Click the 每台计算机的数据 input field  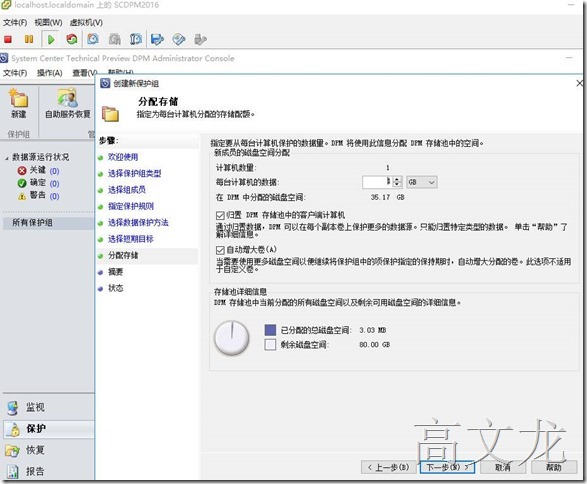(377, 182)
